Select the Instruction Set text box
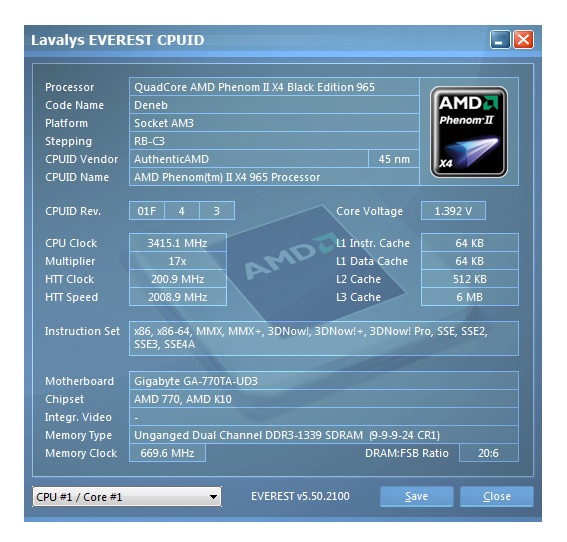Image resolution: width=567 pixels, height=542 pixels. point(324,338)
